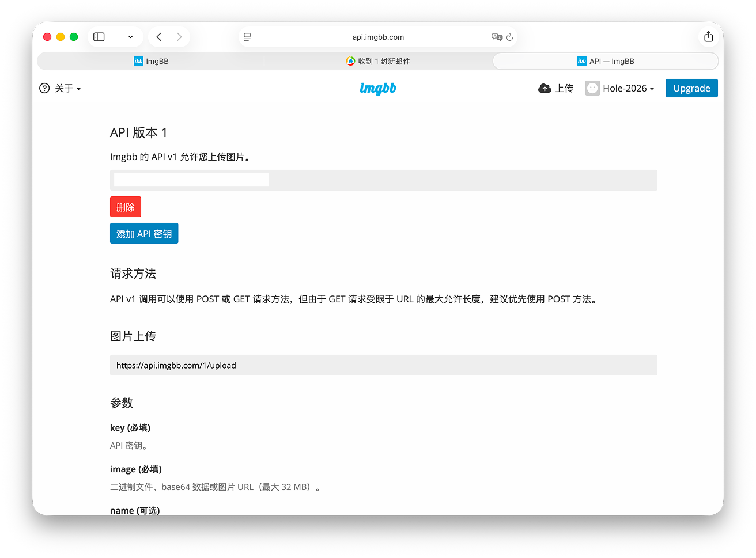756x558 pixels.
Task: Select the https://api.imgbb.com/1/upload URL field
Action: (x=383, y=365)
